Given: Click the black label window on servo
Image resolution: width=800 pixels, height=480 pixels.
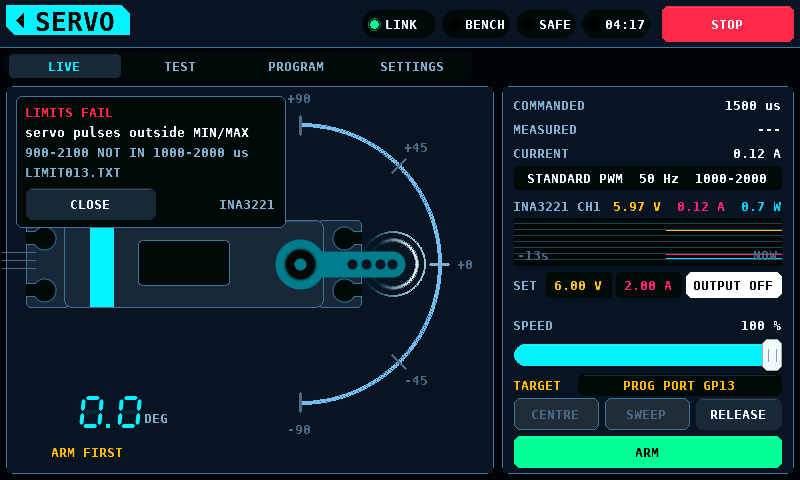Looking at the screenshot, I should [x=184, y=263].
